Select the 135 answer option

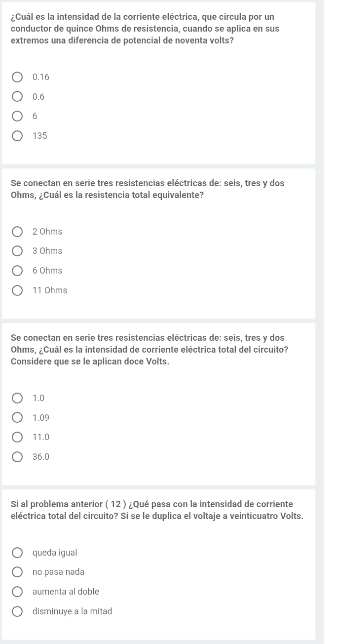click(17, 136)
